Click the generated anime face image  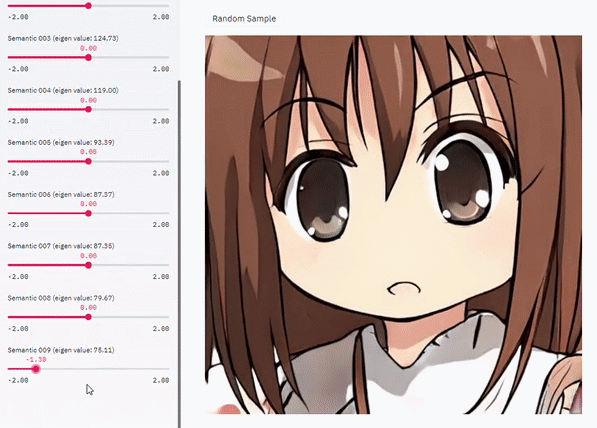point(393,225)
